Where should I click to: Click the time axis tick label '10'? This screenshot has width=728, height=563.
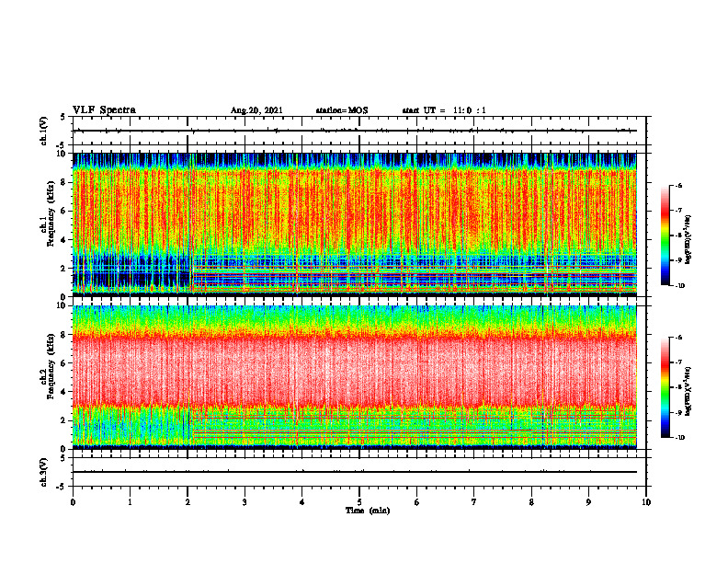pyautogui.click(x=646, y=502)
